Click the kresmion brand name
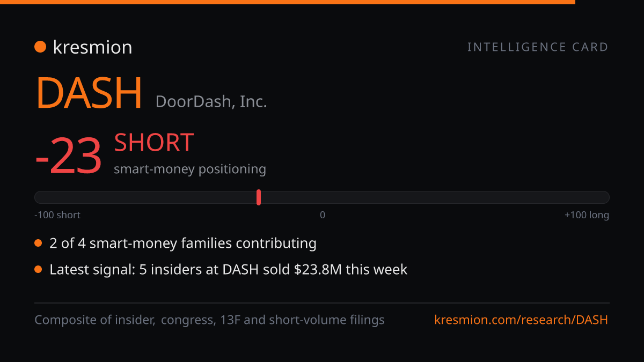 92,47
